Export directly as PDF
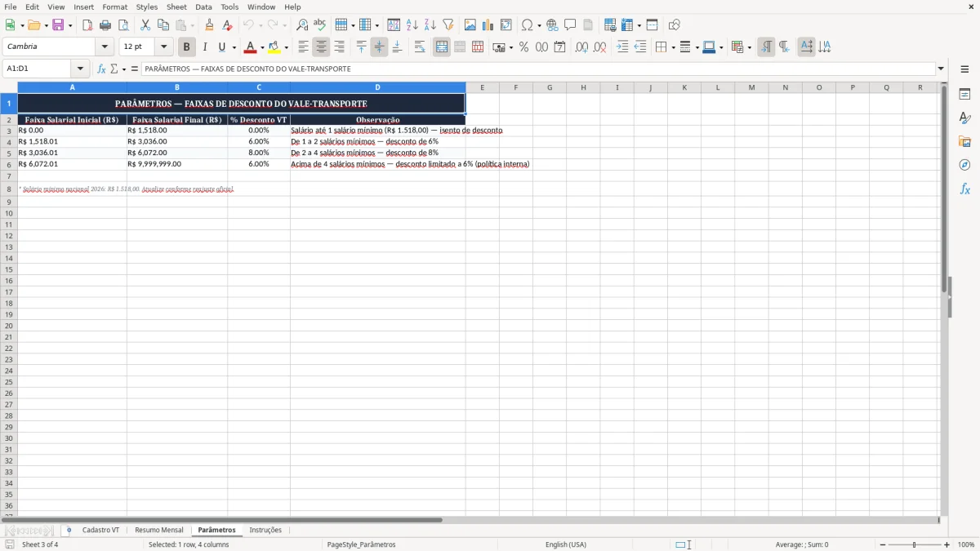The height and width of the screenshot is (551, 980). [x=87, y=25]
